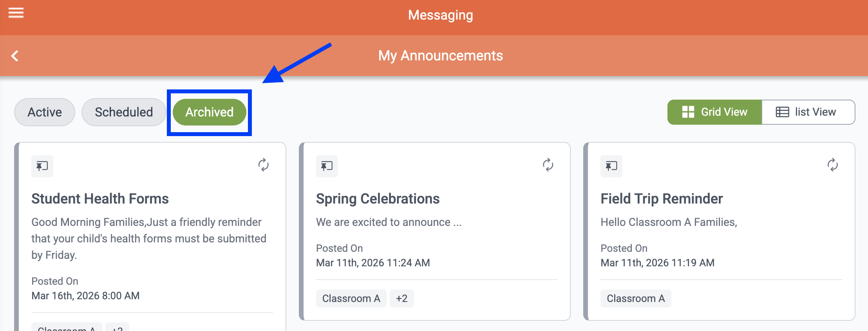Viewport: 868px width, 331px height.
Task: Switch to list View layout
Action: [808, 112]
